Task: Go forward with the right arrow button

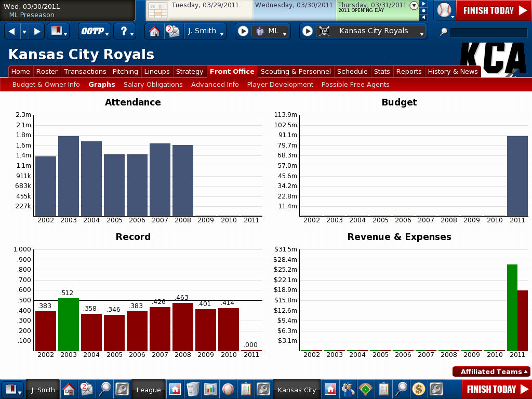Action: point(37,32)
